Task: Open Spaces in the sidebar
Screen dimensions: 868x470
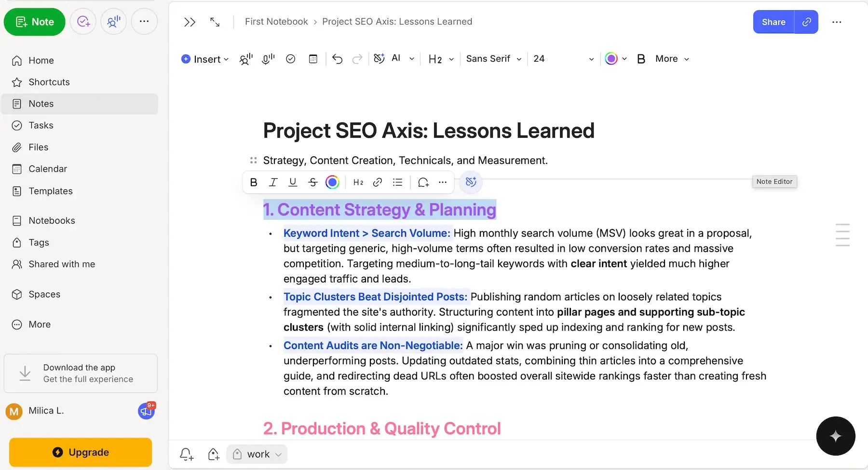Action: coord(80,294)
